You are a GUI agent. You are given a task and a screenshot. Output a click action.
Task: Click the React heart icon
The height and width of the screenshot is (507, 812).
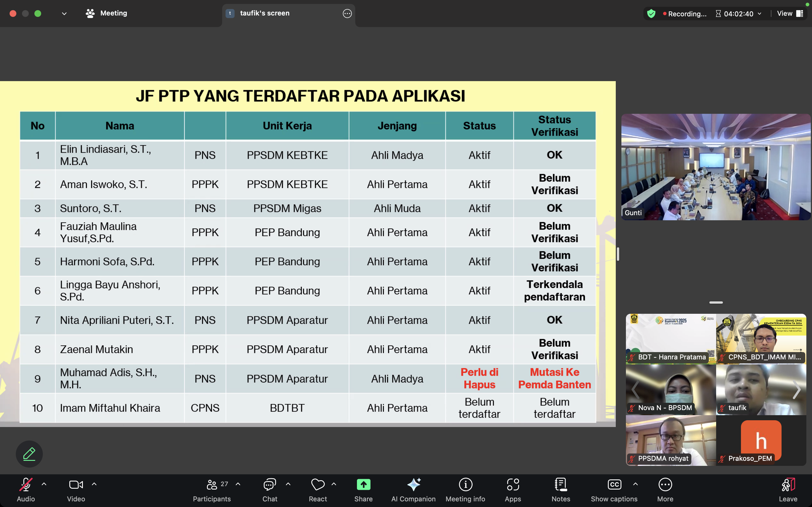tap(317, 485)
